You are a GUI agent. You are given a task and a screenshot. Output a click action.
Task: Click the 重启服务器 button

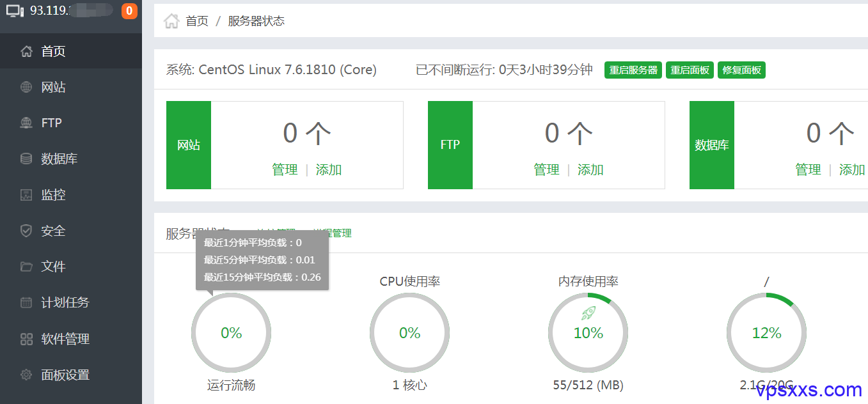[633, 70]
